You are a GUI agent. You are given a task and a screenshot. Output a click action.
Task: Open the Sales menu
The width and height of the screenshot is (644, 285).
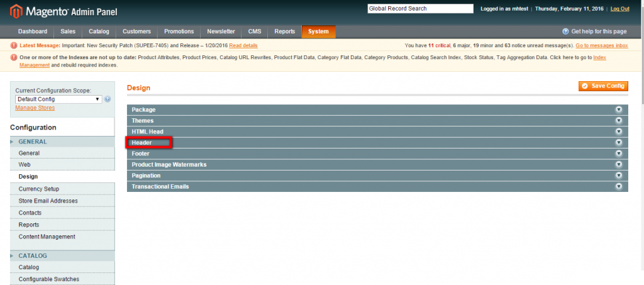pos(68,31)
